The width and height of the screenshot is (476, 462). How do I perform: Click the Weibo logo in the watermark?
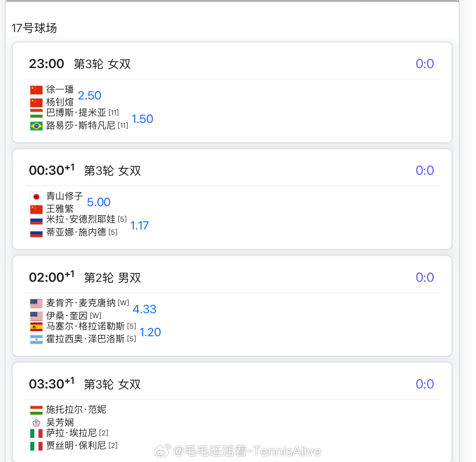163,451
